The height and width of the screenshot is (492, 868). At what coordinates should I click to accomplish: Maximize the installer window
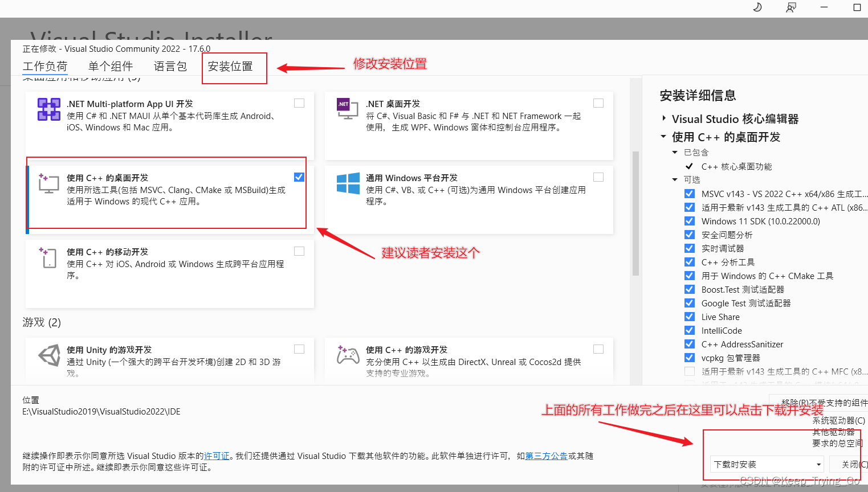857,7
